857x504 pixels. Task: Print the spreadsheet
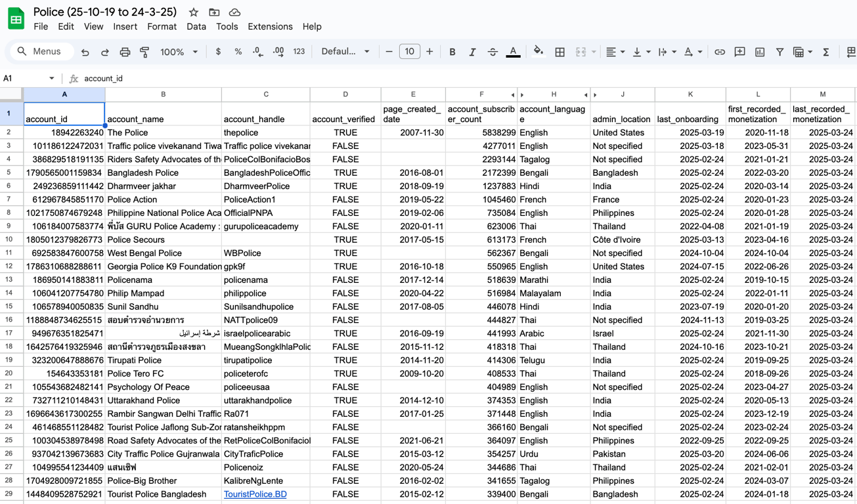pos(125,52)
